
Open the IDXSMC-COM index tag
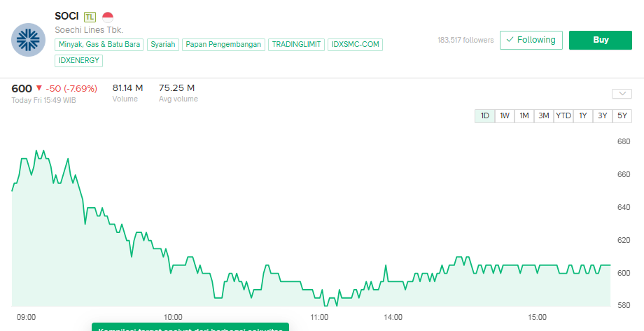pos(356,45)
